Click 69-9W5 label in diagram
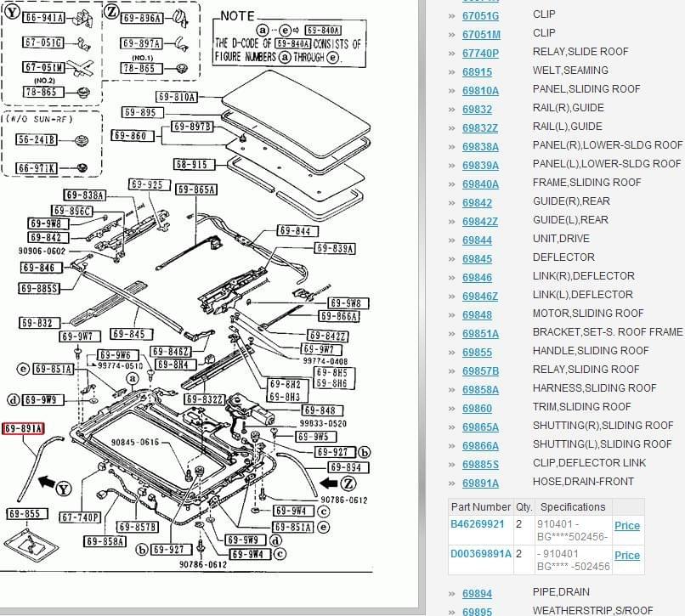The height and width of the screenshot is (616, 685). coord(317,437)
